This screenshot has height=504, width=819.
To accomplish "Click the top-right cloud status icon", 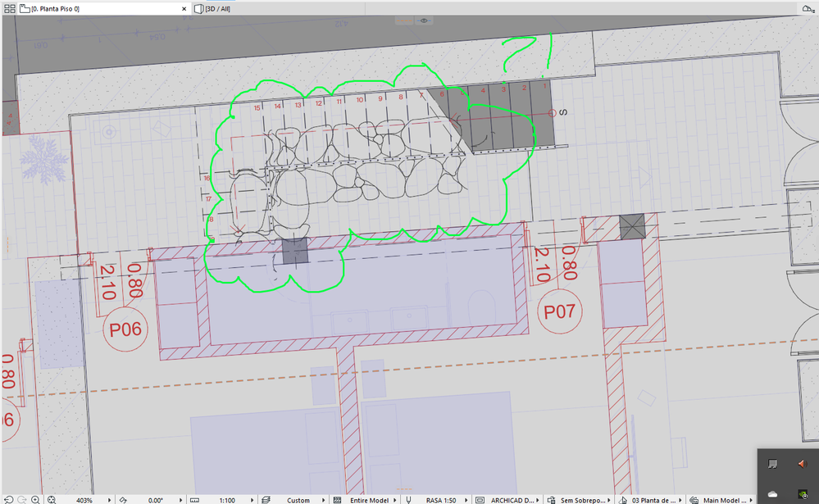I will coord(808,9).
